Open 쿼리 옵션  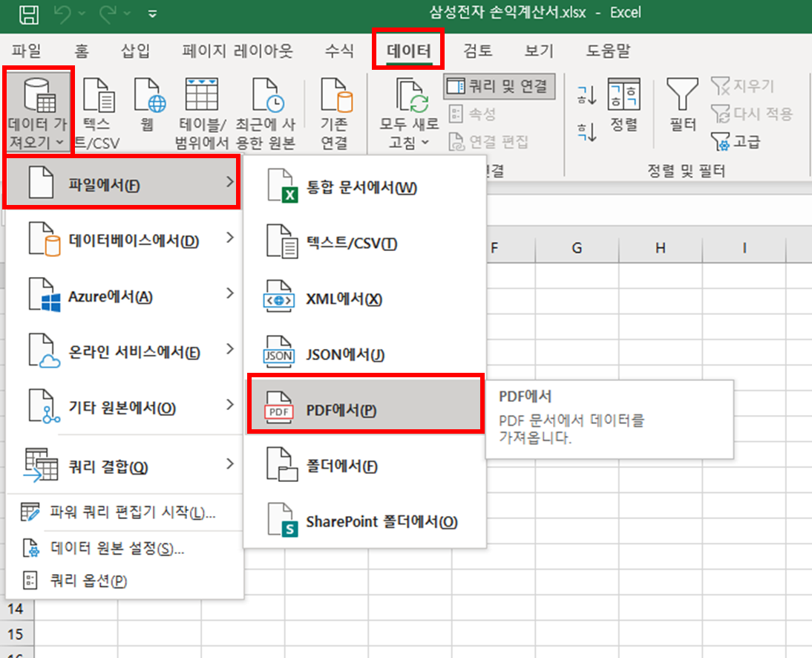pyautogui.click(x=124, y=580)
